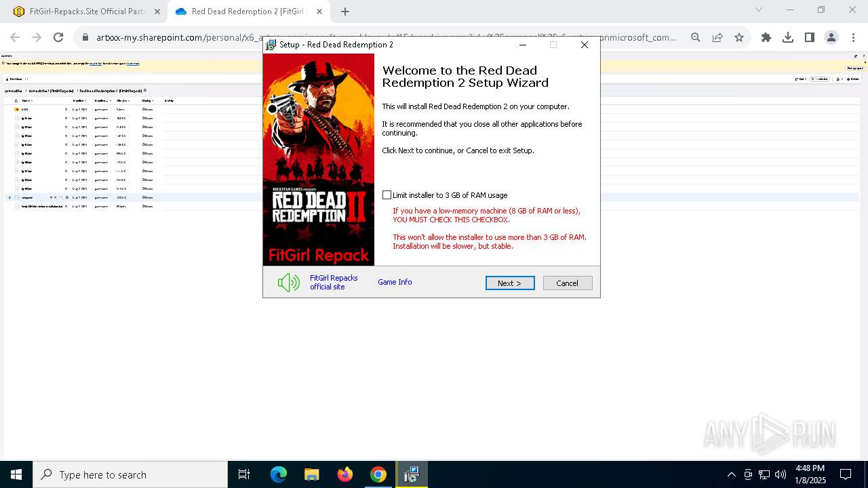Image resolution: width=868 pixels, height=488 pixels.
Task: Go back in Chrome
Action: click(x=15, y=38)
